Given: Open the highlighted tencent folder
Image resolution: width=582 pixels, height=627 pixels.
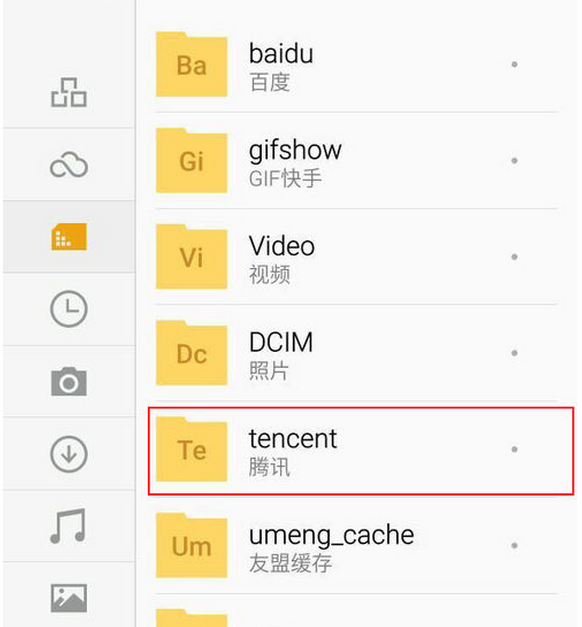Looking at the screenshot, I should [361, 451].
